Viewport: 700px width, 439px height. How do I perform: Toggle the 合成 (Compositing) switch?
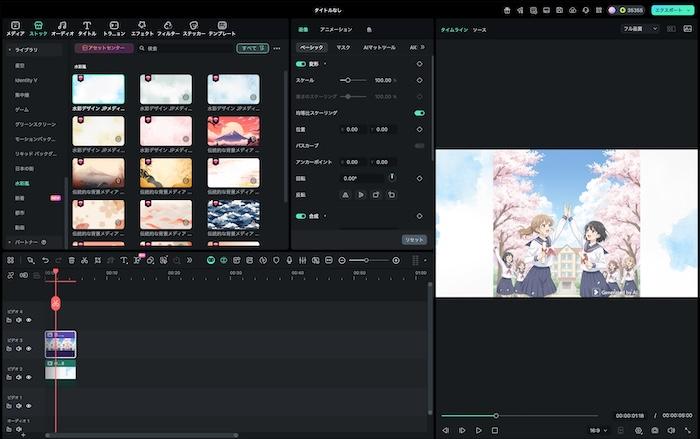(301, 215)
